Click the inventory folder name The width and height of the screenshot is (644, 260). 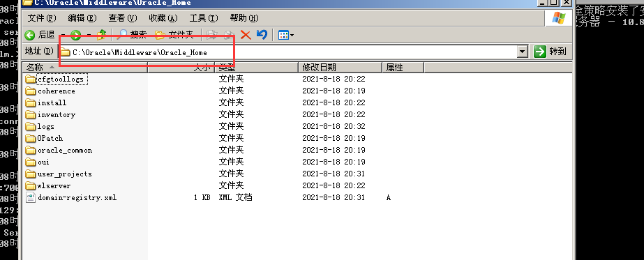click(x=57, y=114)
